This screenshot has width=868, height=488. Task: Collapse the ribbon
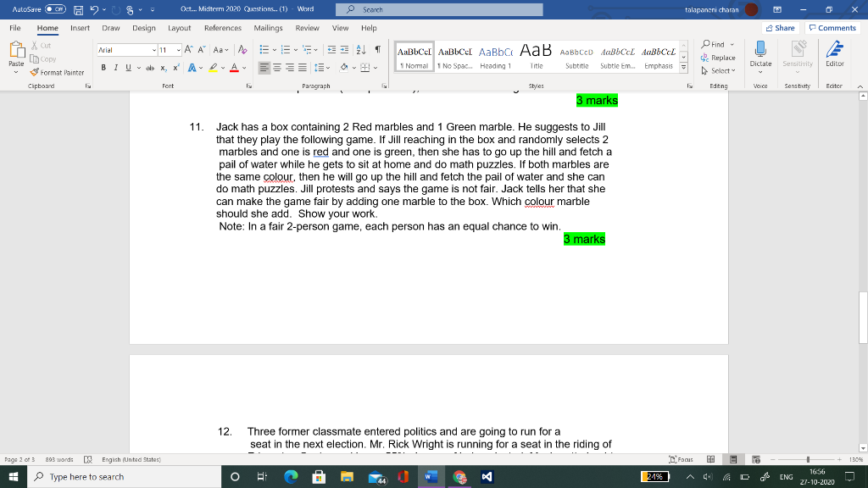coord(860,86)
